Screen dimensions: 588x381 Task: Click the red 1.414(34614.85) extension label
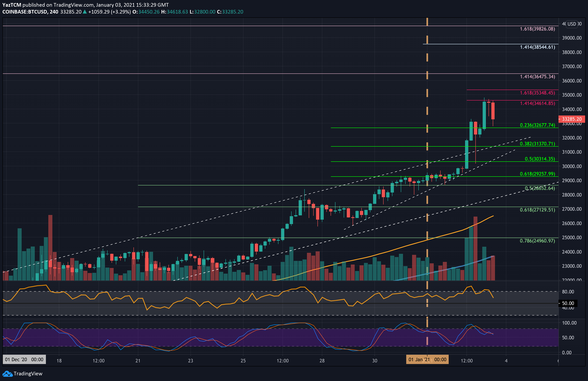coord(537,103)
